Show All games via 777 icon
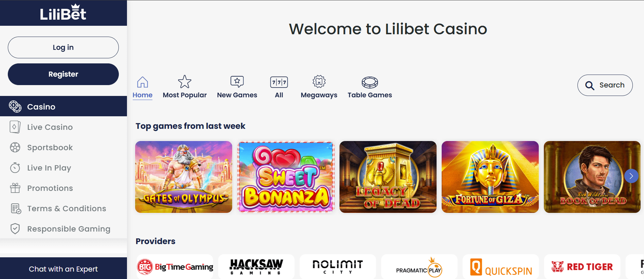The image size is (644, 279). 279,82
